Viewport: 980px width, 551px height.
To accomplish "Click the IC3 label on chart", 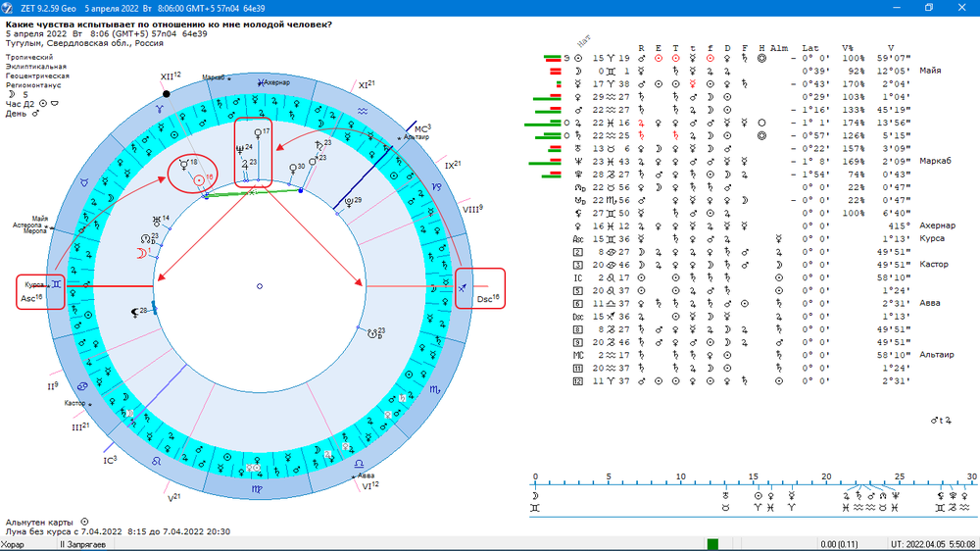I will click(110, 461).
